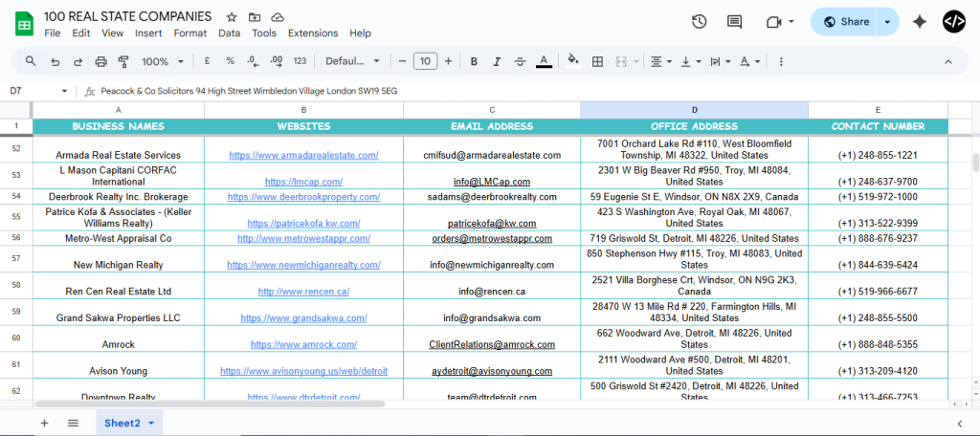
Task: Click the account avatar with code symbol
Action: [x=954, y=22]
